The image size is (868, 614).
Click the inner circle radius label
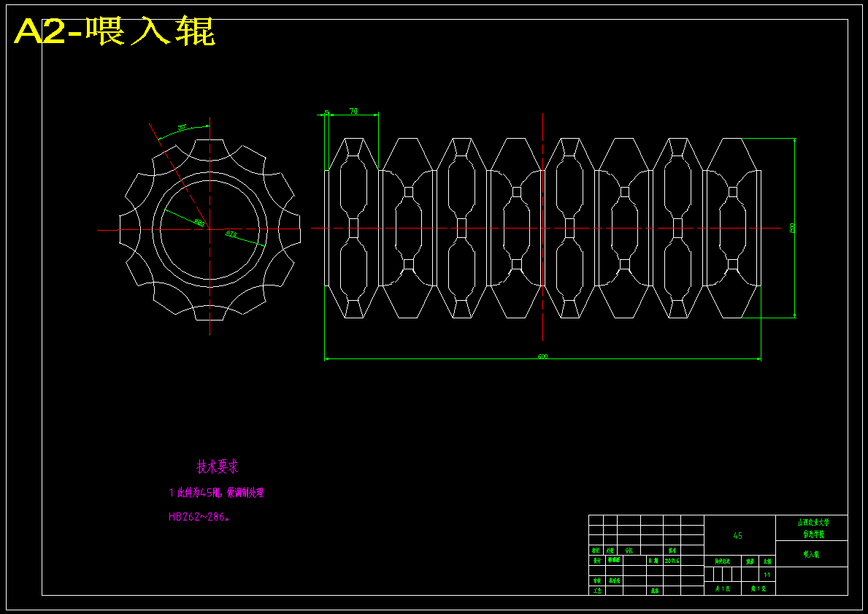tap(199, 223)
